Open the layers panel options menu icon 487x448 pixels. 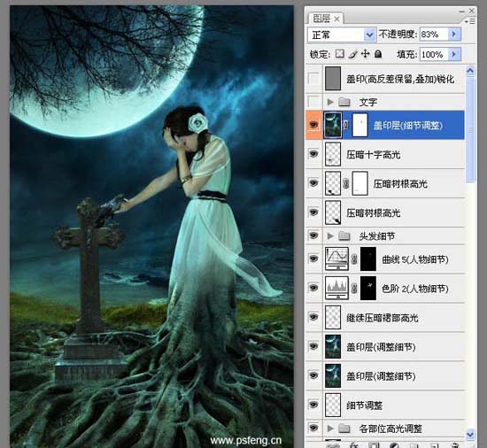[x=470, y=21]
